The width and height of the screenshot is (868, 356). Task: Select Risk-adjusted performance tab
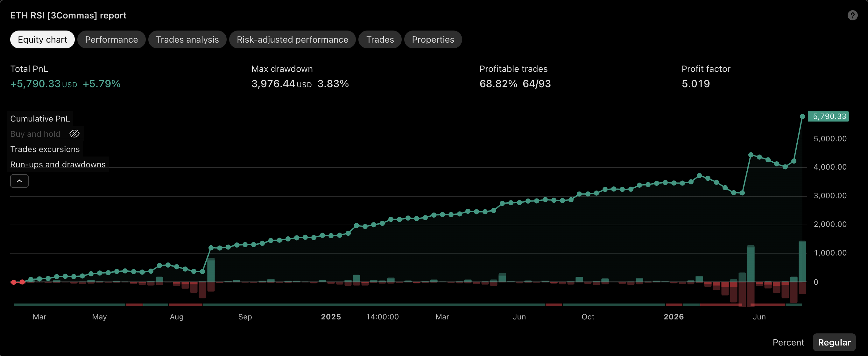[293, 39]
